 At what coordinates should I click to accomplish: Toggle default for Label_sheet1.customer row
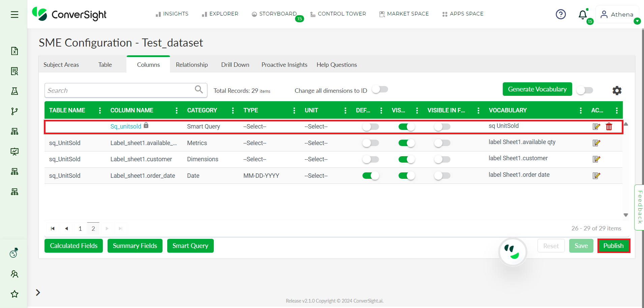pos(371,160)
